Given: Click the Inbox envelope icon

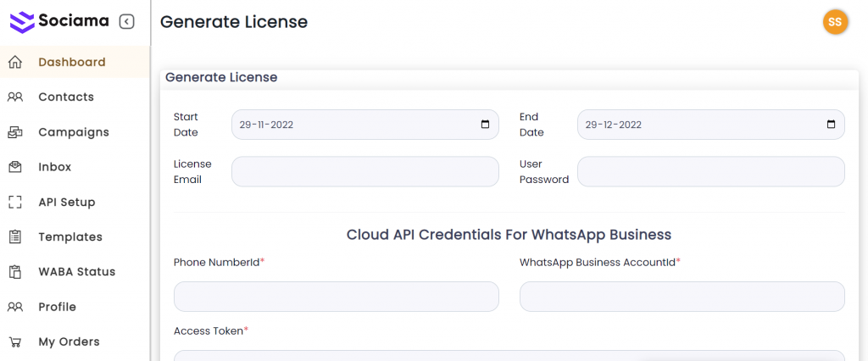Looking at the screenshot, I should 14,167.
